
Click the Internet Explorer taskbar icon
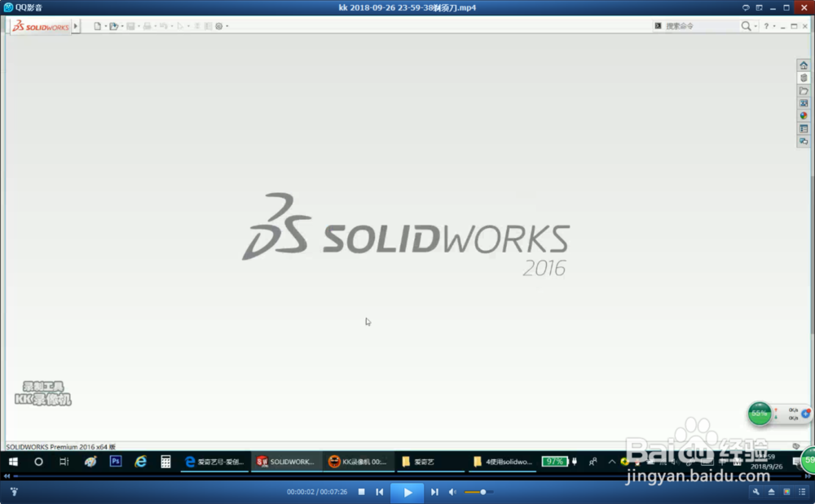(141, 462)
